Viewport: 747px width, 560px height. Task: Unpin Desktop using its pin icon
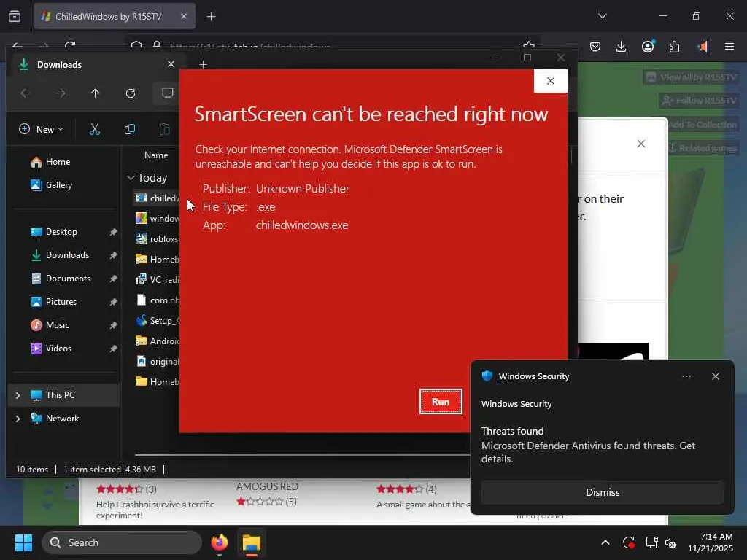(x=113, y=232)
